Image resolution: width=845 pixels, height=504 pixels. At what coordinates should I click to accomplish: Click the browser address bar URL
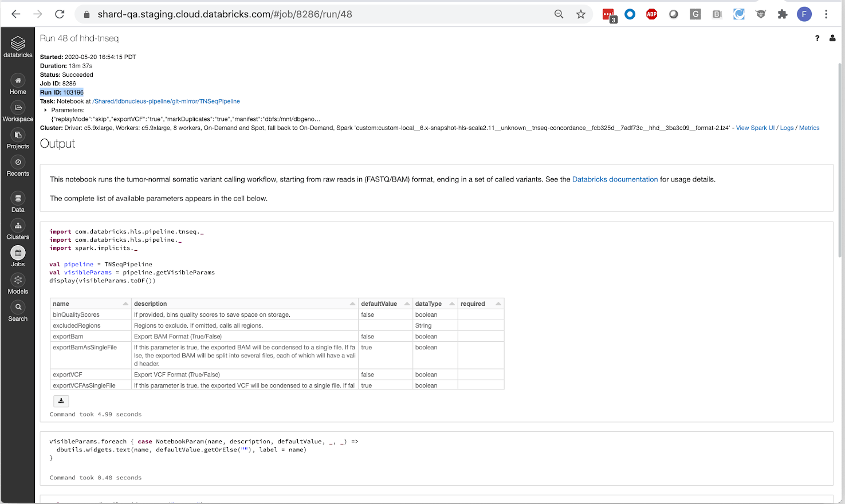tap(225, 14)
